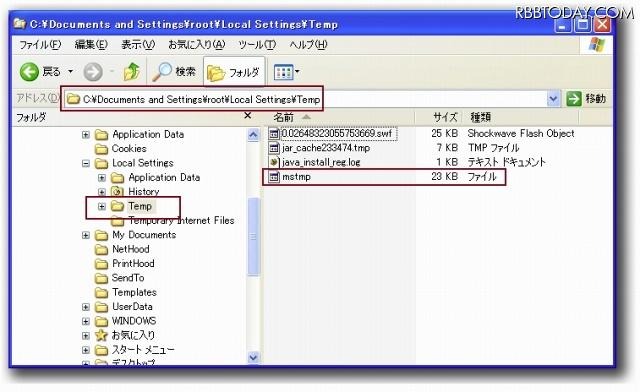Expand Application Data under Local Settings
The height and width of the screenshot is (392, 640).
point(102,178)
